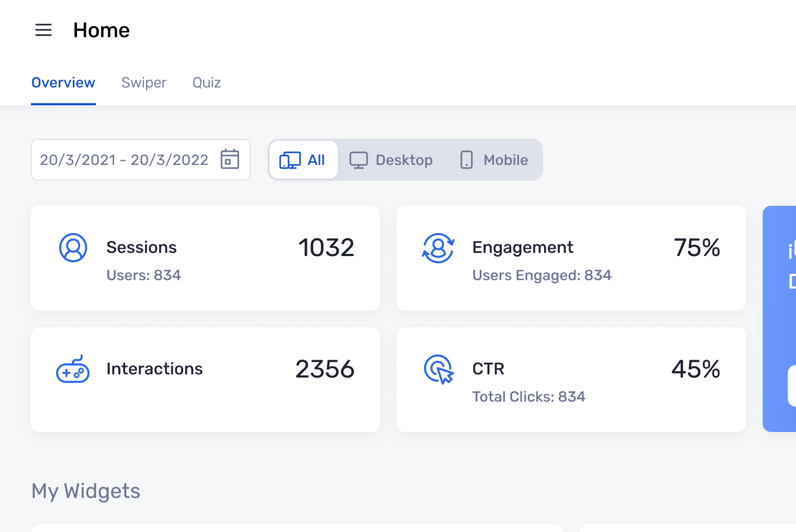This screenshot has width=796, height=532.
Task: Select the All devices filter
Action: 304,160
